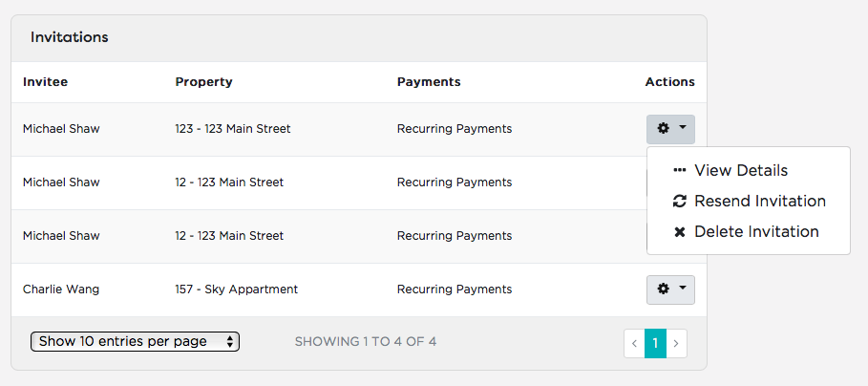Sort by the Invitee column header
Screen dimensions: 868x386
[x=46, y=82]
